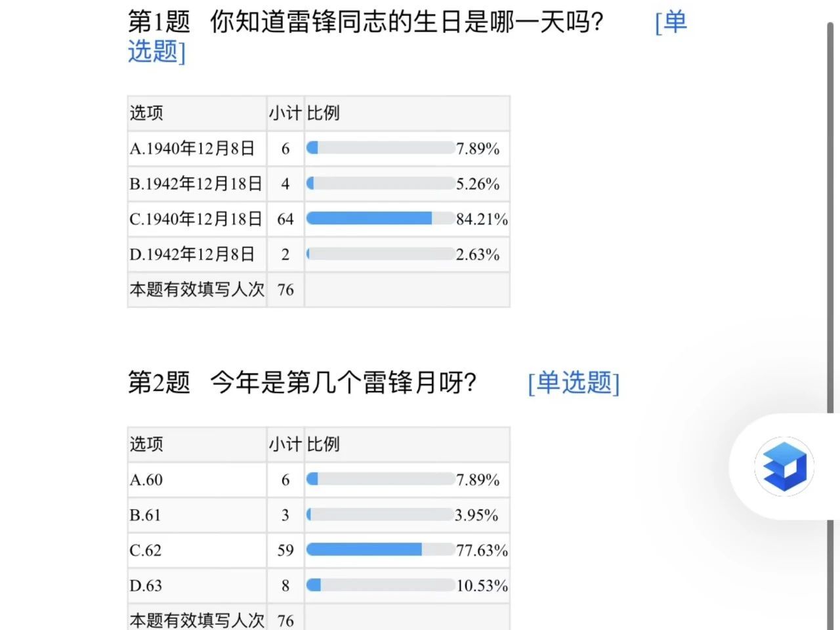Open the [单选题] link beside question 2
The image size is (840, 630).
(574, 383)
